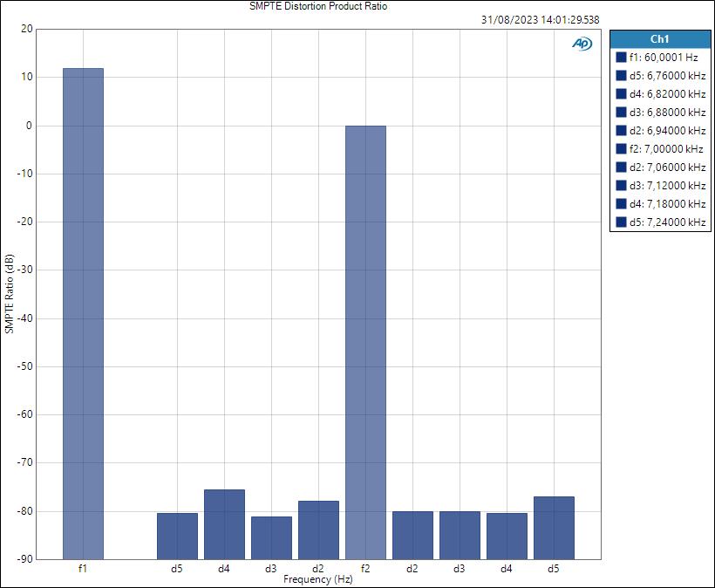715x588 pixels.
Task: Click the color swatch for d4: 6,82000 kHz
Action: pyautogui.click(x=621, y=93)
